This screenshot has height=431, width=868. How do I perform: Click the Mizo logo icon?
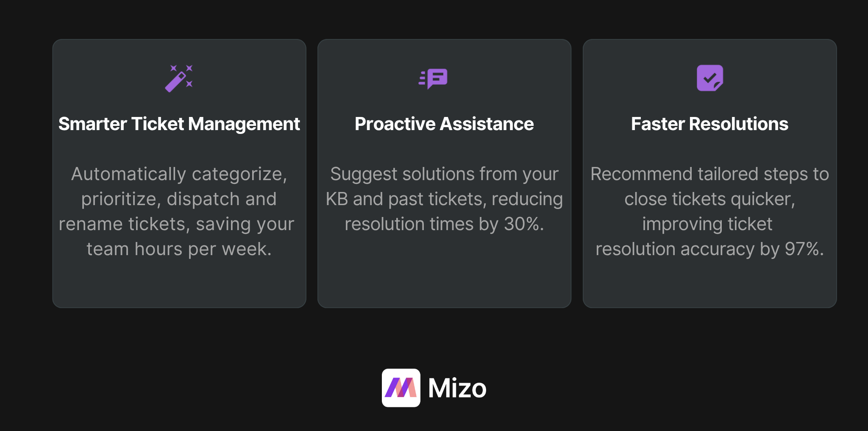coord(401,388)
